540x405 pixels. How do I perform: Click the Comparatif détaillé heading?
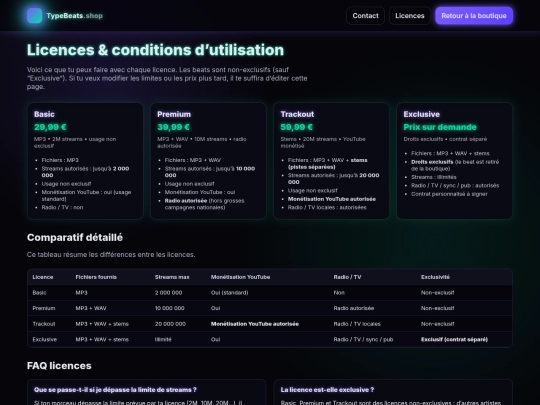(x=75, y=238)
